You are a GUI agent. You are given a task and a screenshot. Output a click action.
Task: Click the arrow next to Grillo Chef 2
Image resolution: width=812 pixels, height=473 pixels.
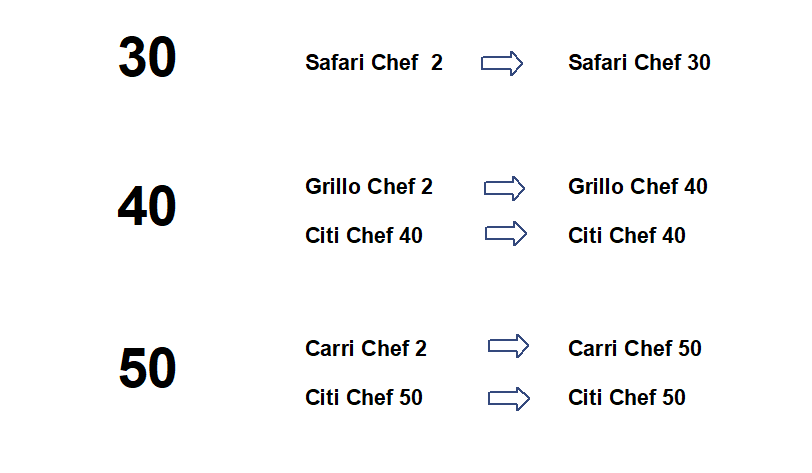pyautogui.click(x=504, y=188)
